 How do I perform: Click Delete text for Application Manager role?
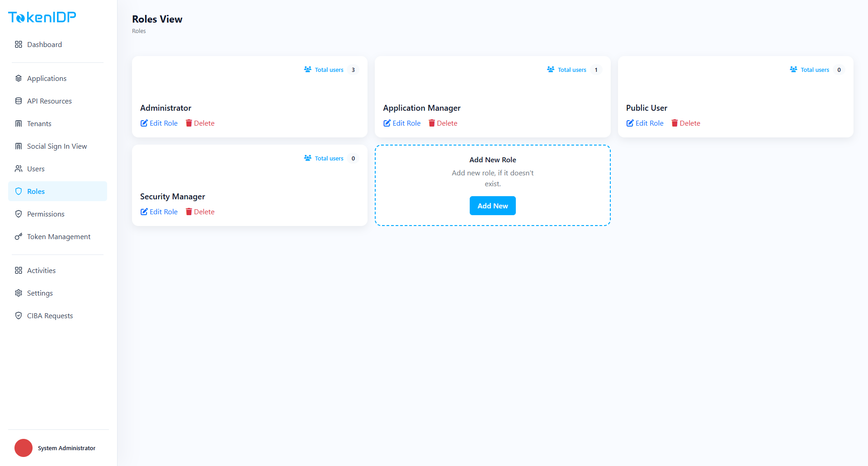coord(447,123)
